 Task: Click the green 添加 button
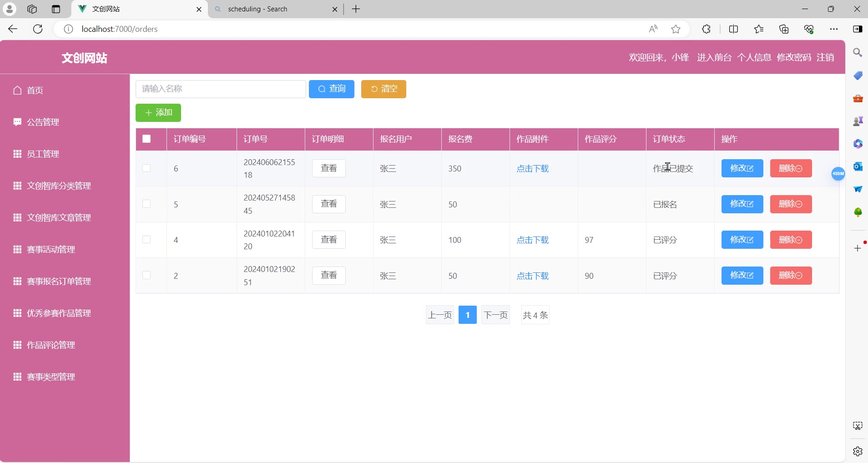[158, 113]
